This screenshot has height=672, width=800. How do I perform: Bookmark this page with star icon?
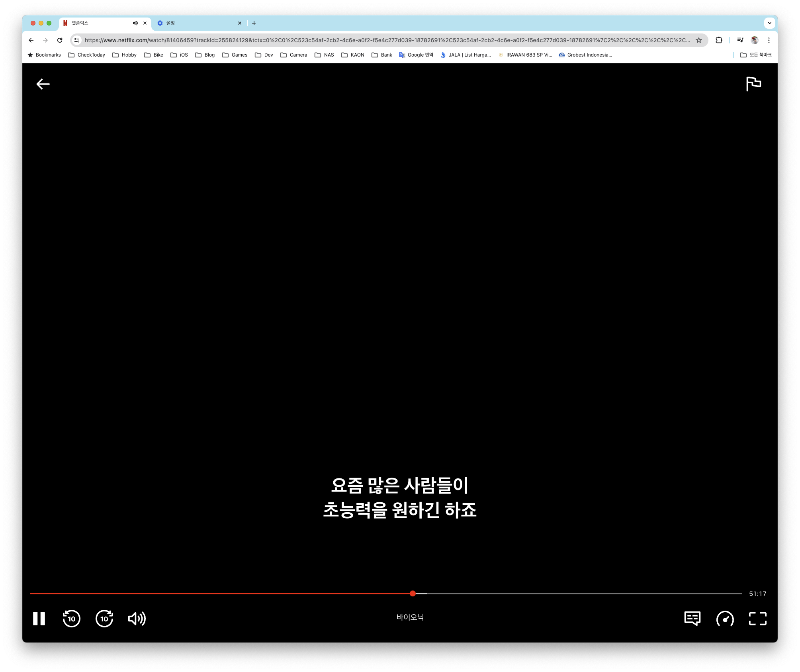pos(698,40)
